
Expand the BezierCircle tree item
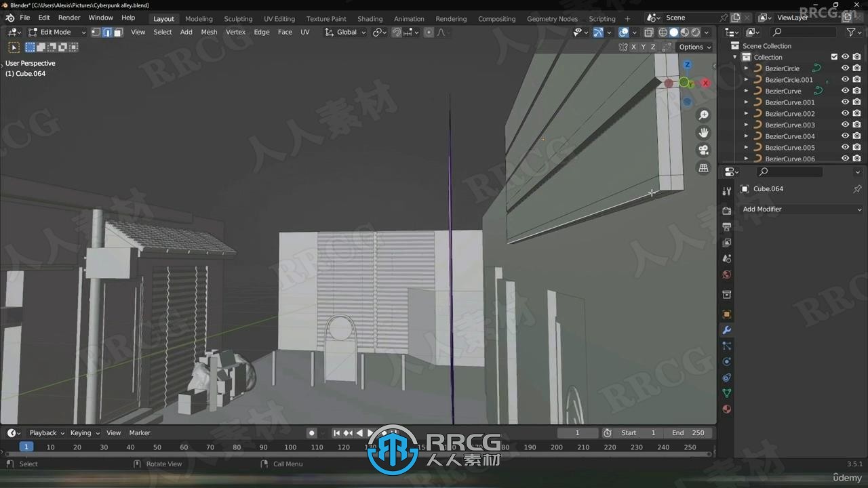point(747,68)
